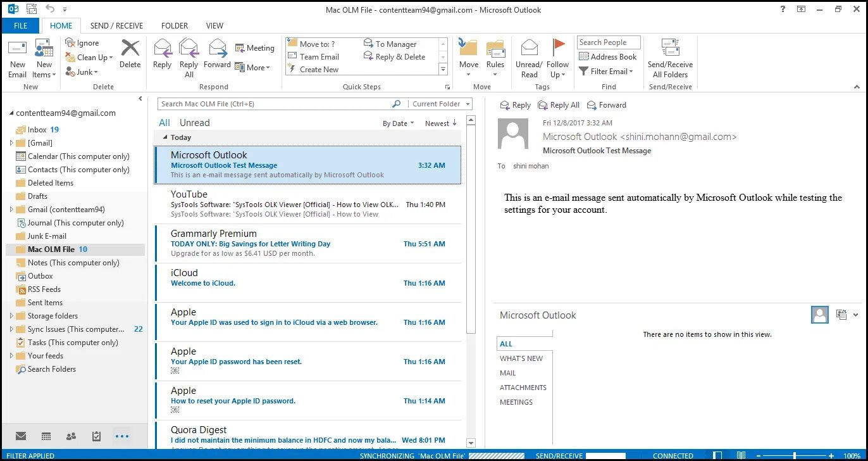This screenshot has width=868, height=461.
Task: Click Normal view icon in status bar
Action: click(718, 456)
